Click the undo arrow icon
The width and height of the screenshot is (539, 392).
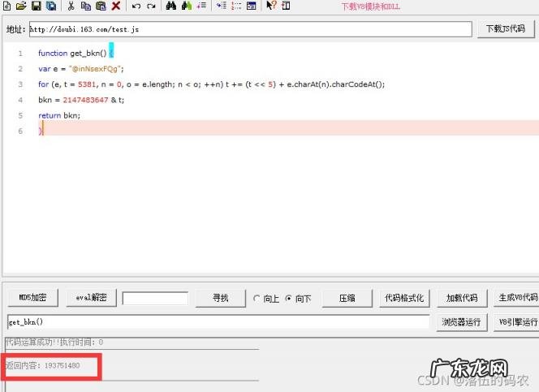coord(136,6)
